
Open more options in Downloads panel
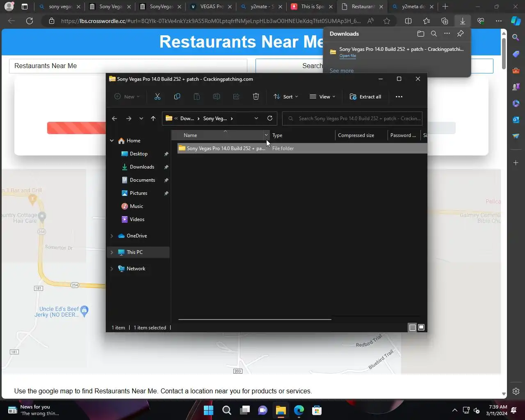[447, 34]
